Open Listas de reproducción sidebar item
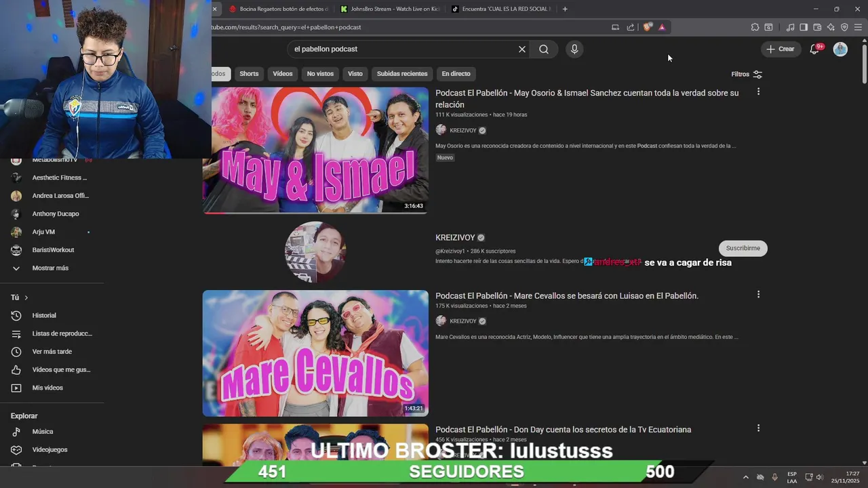 pos(50,333)
